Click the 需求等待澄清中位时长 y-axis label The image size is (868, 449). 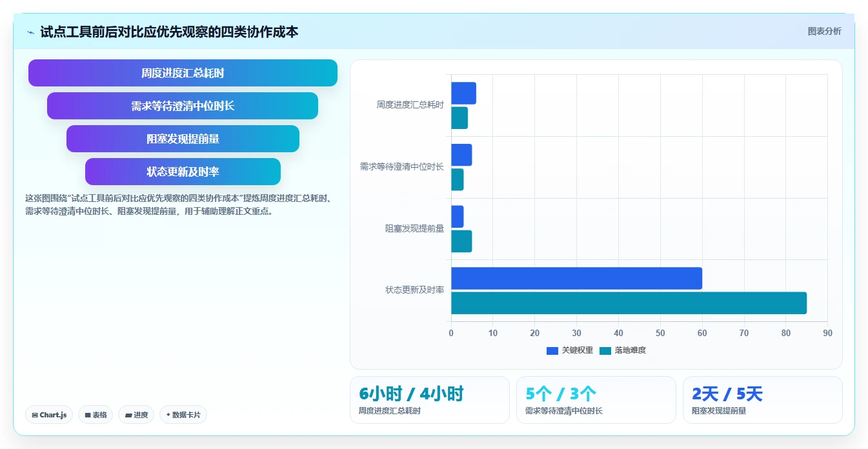tap(401, 166)
